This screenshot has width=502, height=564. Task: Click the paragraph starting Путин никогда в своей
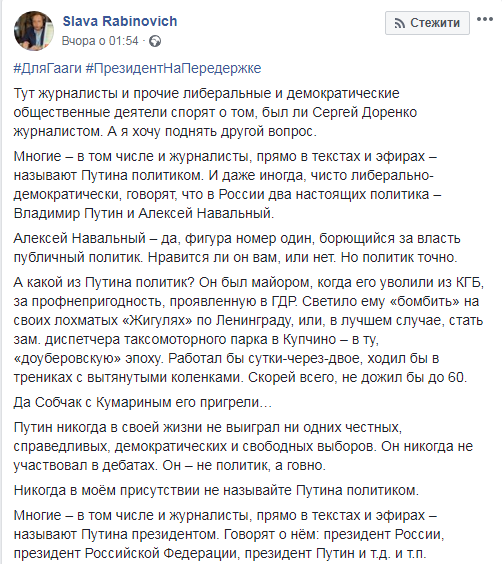tap(243, 446)
